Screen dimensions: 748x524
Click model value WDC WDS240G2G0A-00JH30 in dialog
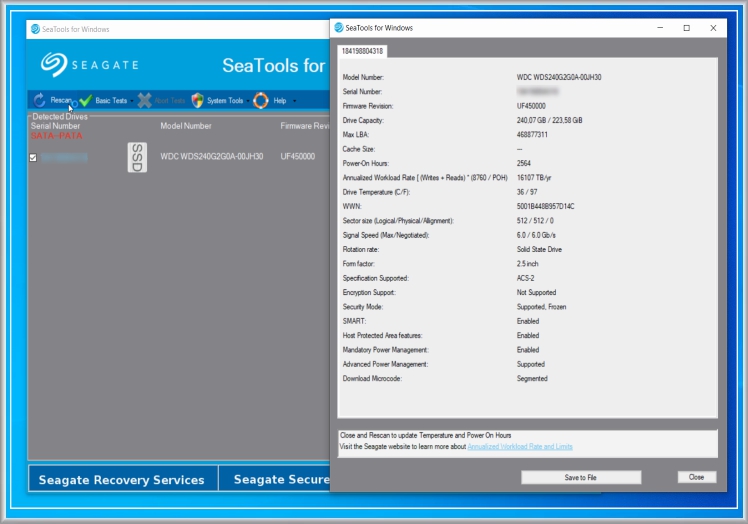tap(559, 77)
